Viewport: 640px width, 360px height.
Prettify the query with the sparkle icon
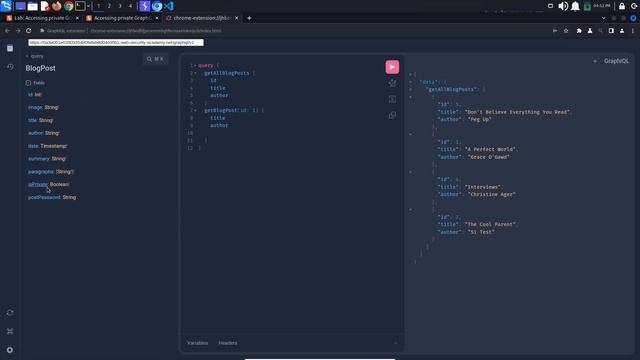pos(392,83)
